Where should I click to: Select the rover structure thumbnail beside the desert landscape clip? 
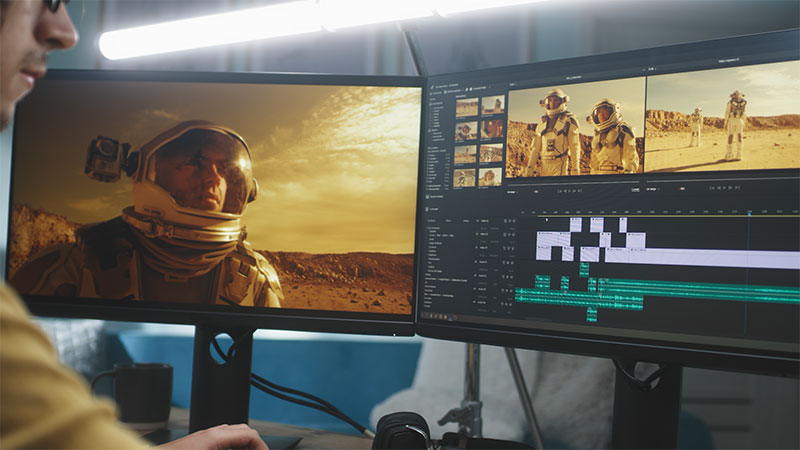(x=492, y=105)
